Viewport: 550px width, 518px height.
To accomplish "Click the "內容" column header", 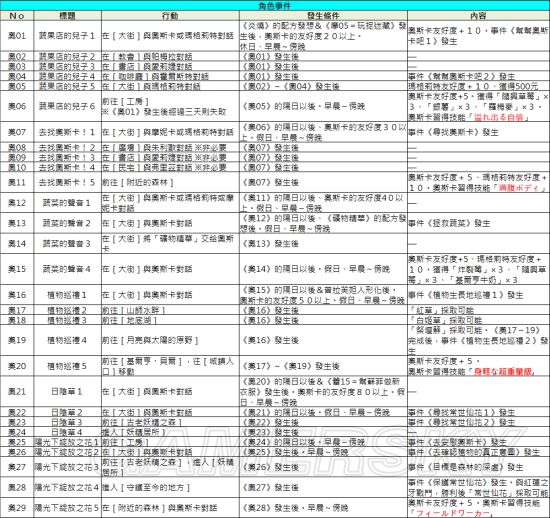I will click(478, 15).
